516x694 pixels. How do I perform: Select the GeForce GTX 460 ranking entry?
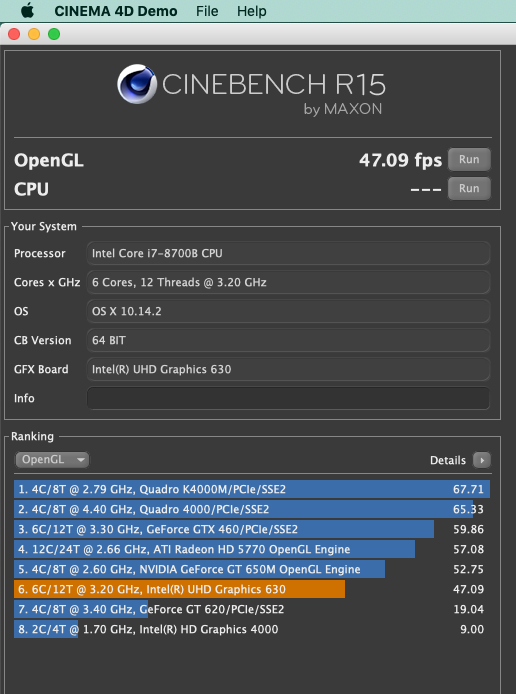click(x=252, y=529)
